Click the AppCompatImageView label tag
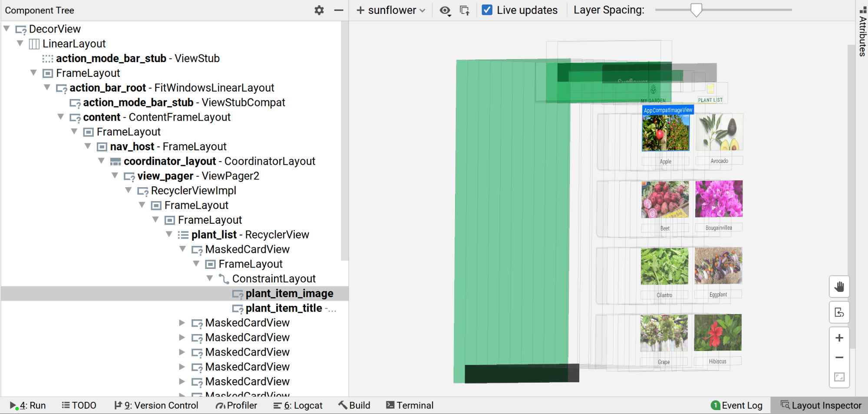Image resolution: width=868 pixels, height=414 pixels. (668, 110)
